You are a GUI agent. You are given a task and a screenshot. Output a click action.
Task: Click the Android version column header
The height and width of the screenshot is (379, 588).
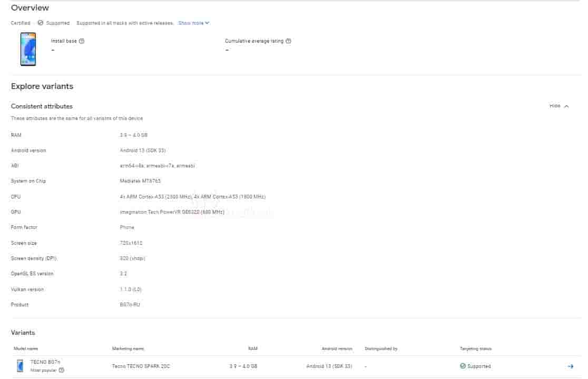coord(336,348)
